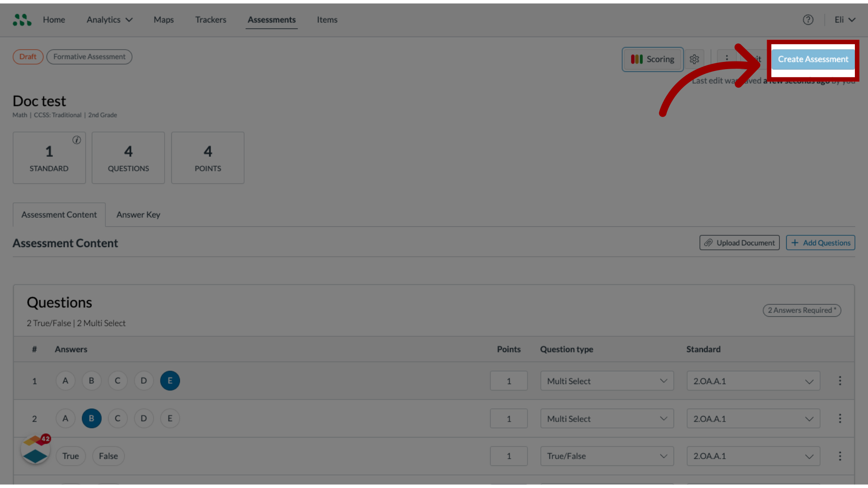Screen dimensions: 868x488
Task: Select answer B in question 1
Action: point(92,381)
